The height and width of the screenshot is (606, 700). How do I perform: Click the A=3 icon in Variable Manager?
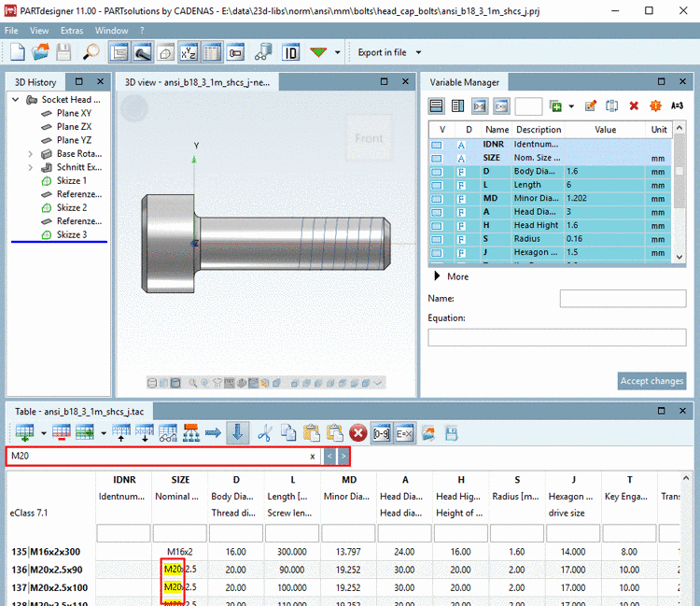pos(678,106)
